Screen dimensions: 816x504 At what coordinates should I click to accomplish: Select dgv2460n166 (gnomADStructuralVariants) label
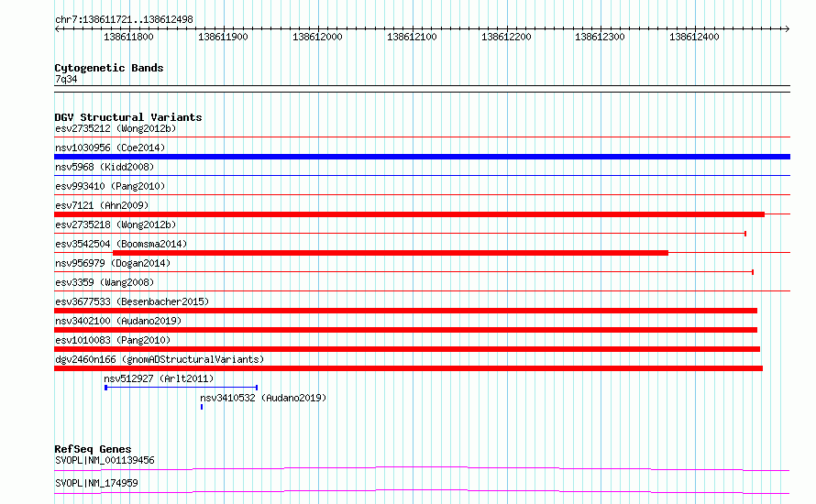(160, 359)
